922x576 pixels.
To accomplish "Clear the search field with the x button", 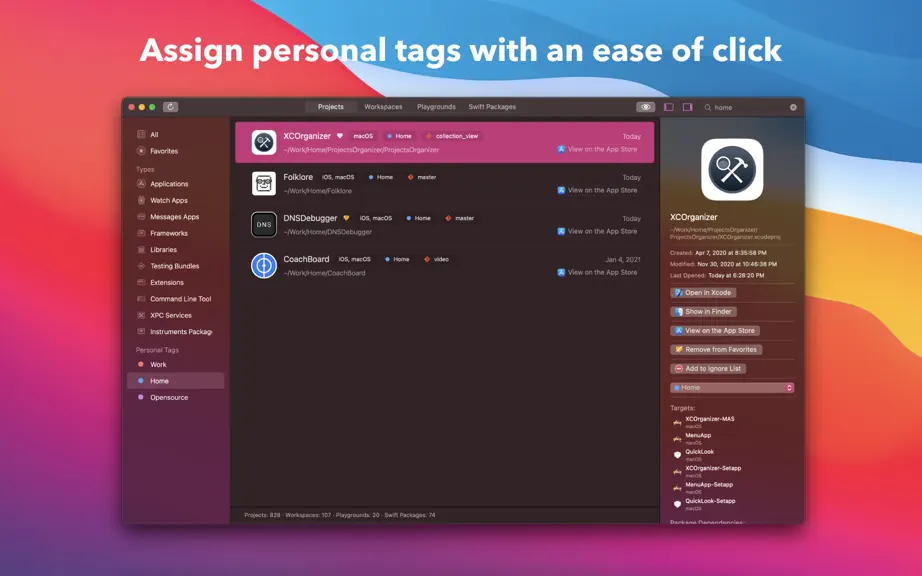I will 793,108.
